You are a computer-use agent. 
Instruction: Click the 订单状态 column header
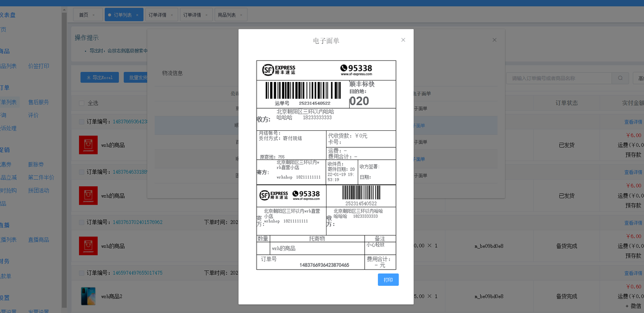click(567, 103)
